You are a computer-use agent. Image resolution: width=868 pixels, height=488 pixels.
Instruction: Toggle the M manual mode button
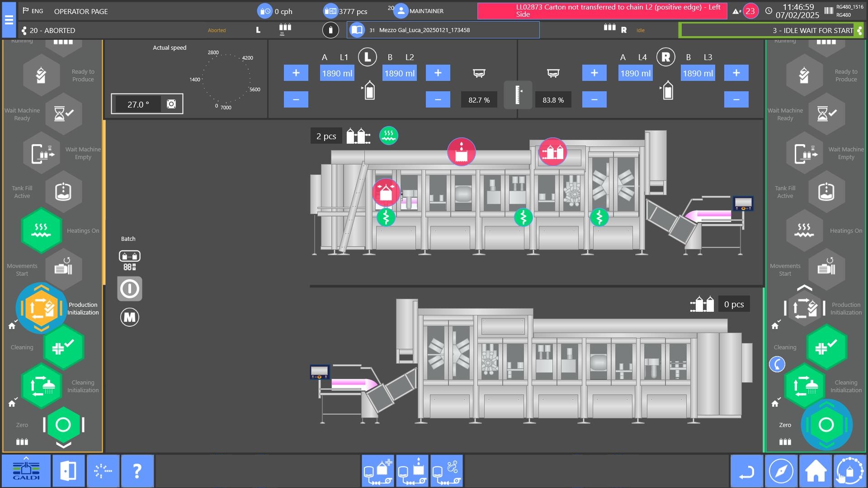click(130, 317)
